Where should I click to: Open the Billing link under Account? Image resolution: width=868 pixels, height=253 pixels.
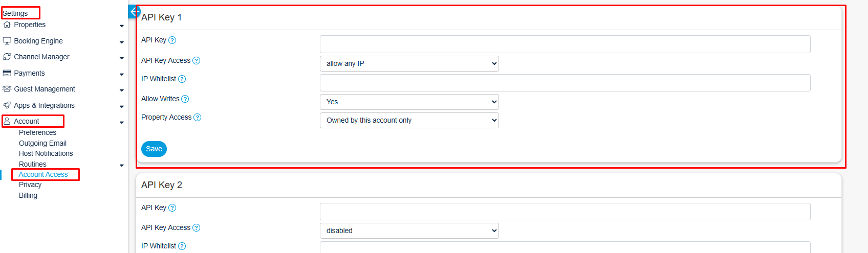pyautogui.click(x=28, y=196)
